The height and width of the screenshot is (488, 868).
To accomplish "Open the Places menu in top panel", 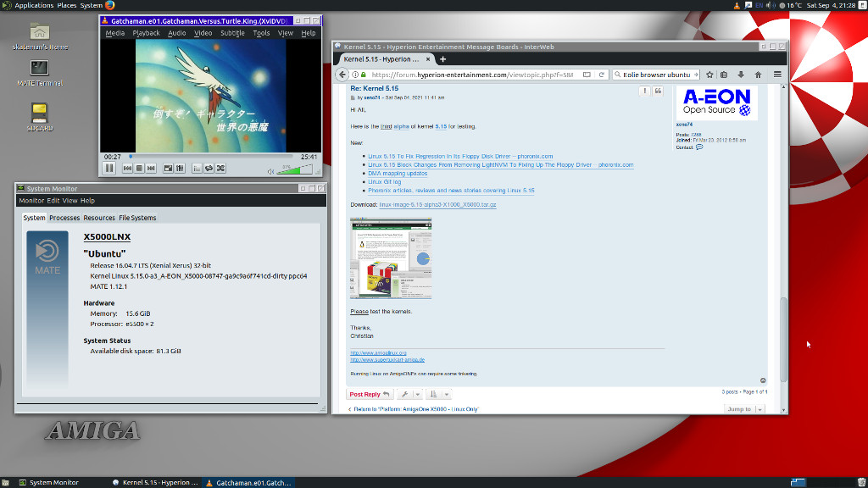I will (x=67, y=6).
